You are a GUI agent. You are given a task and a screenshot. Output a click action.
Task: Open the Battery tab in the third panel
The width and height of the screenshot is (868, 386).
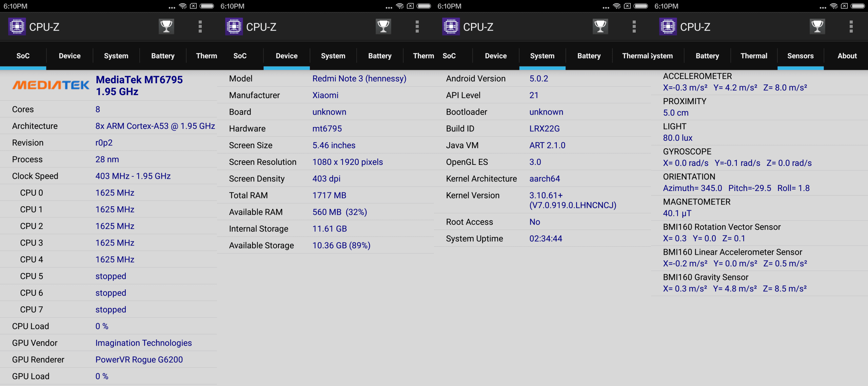tap(589, 56)
